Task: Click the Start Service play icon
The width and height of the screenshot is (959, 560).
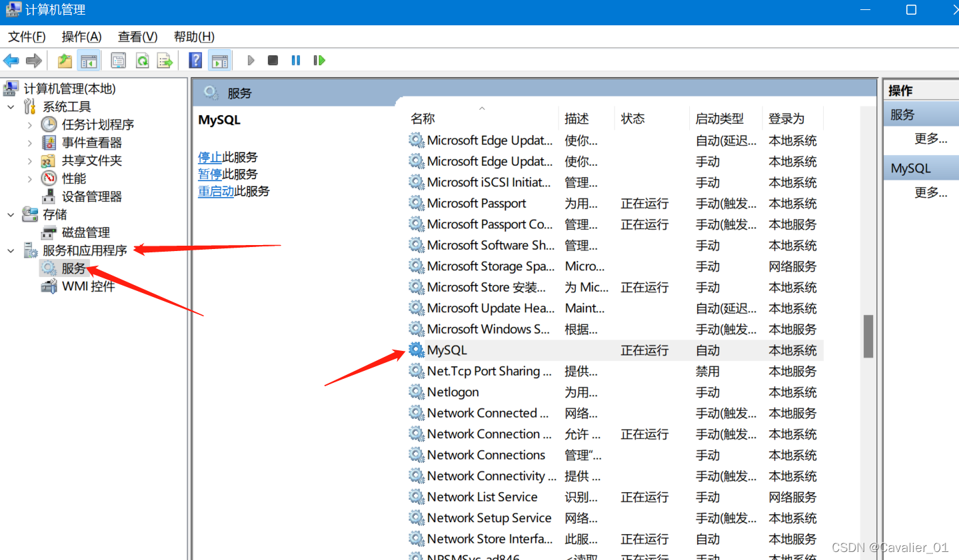Action: point(251,61)
